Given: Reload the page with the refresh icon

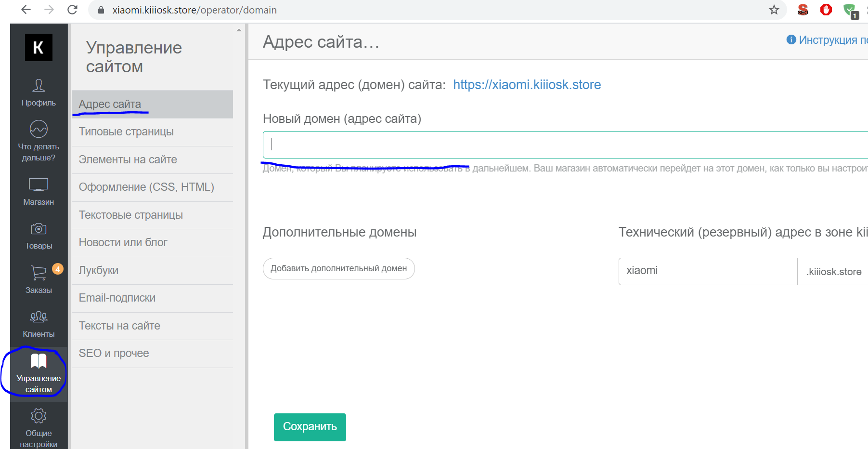Looking at the screenshot, I should (72, 10).
